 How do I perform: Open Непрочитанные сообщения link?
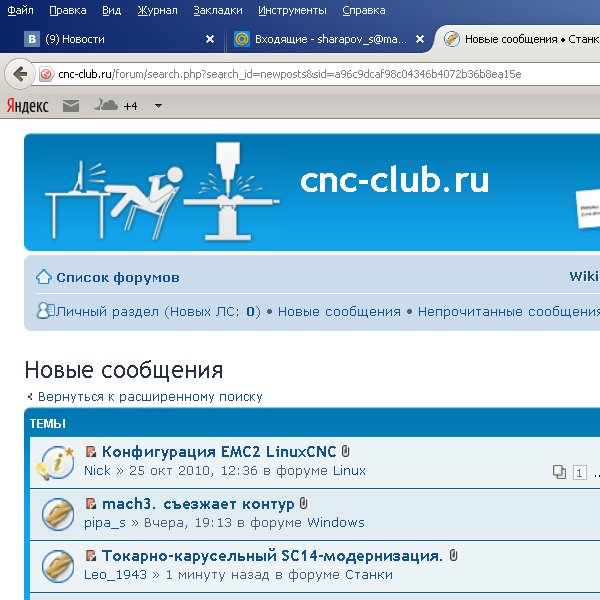(x=509, y=311)
